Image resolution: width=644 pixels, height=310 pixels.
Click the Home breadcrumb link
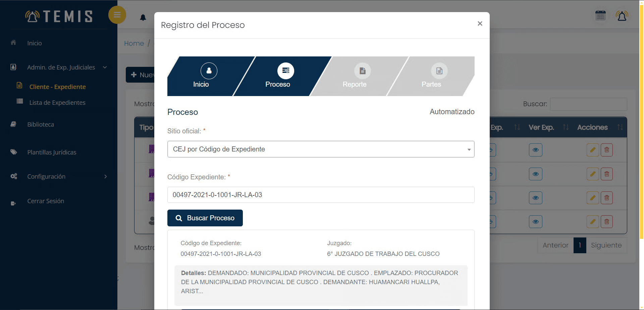[134, 43]
